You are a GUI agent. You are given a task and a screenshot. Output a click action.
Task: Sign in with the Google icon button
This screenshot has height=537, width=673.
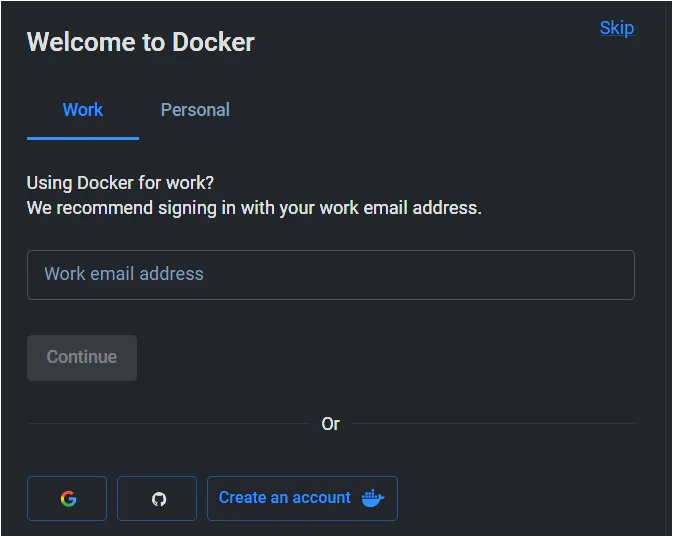click(67, 498)
